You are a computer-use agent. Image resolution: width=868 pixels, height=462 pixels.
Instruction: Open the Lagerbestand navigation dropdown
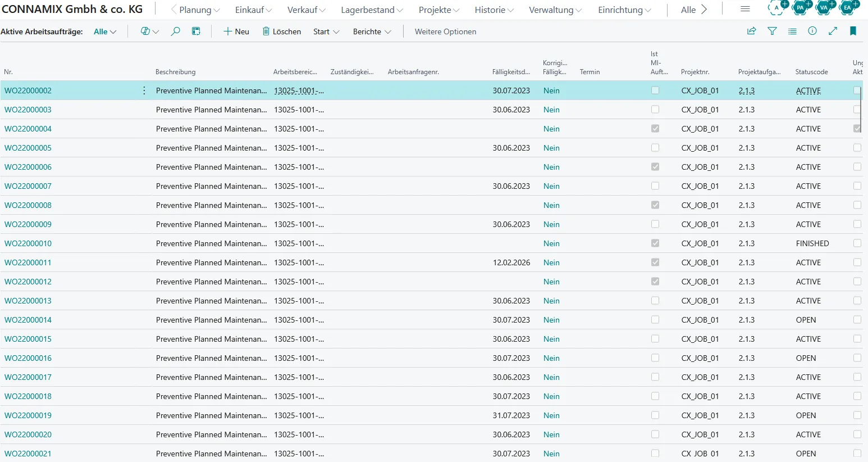coord(372,10)
